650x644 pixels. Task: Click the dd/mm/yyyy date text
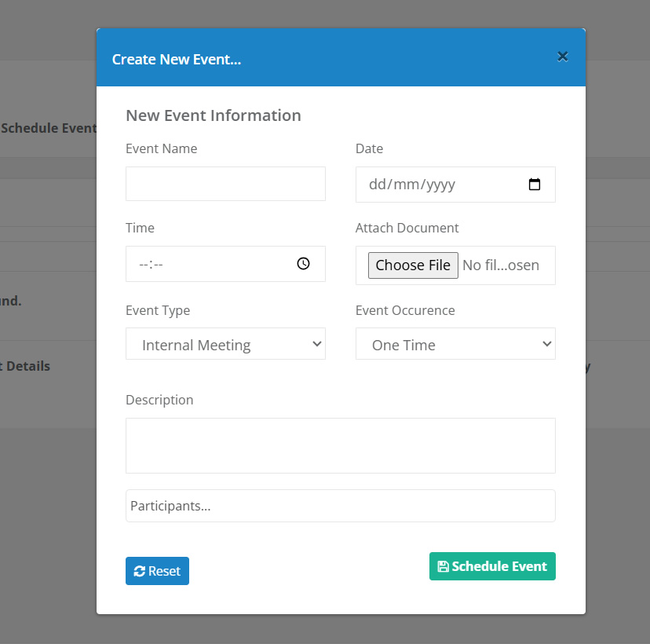412,184
